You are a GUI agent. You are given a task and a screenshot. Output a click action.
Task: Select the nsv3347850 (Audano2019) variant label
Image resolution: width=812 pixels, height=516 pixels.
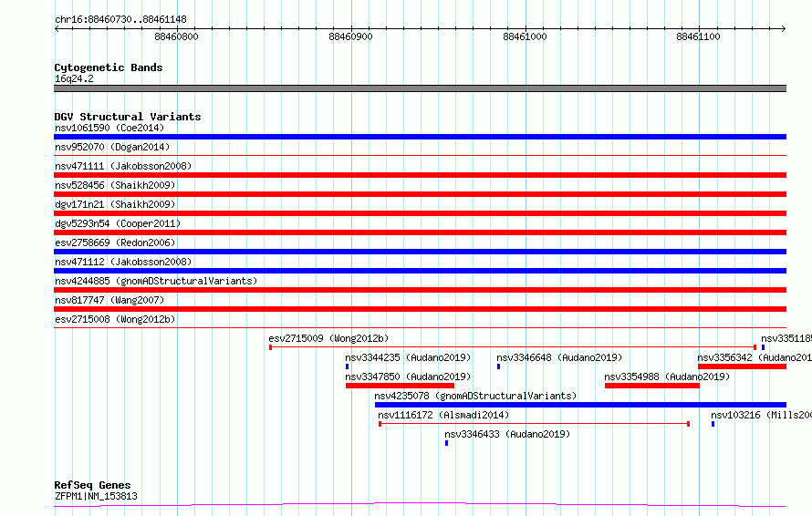point(408,377)
